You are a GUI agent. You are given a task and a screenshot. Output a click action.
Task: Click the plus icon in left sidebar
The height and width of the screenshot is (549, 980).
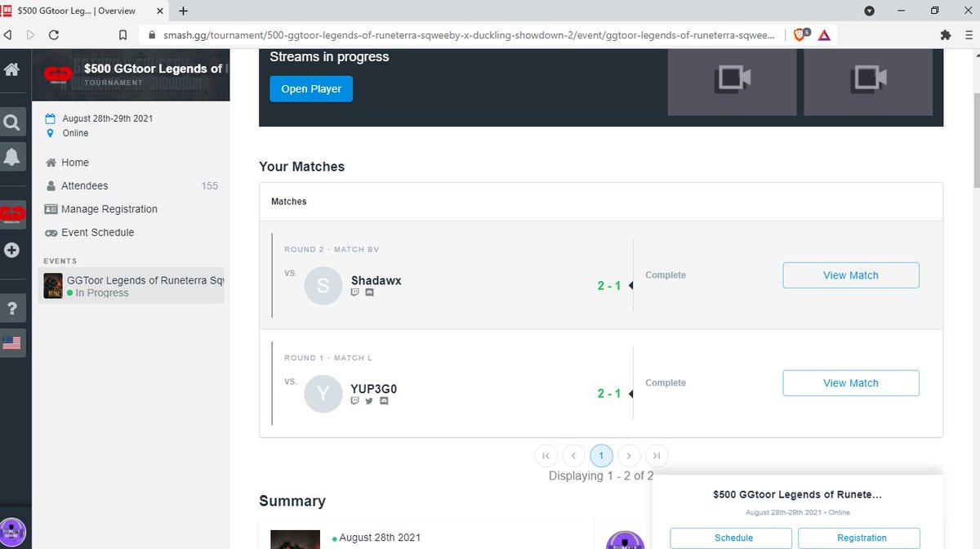pos(11,251)
